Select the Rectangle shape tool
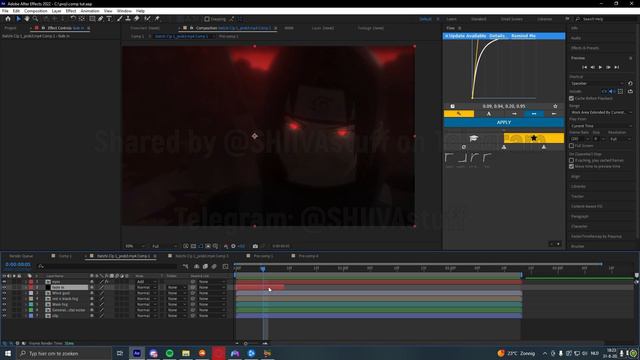This screenshot has height=360, width=640. tap(92, 19)
